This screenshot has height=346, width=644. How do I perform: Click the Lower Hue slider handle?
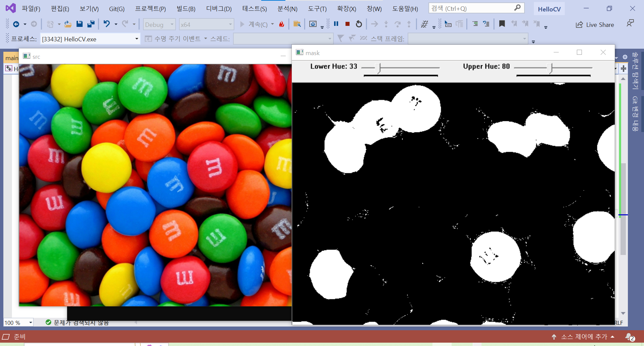coord(379,68)
